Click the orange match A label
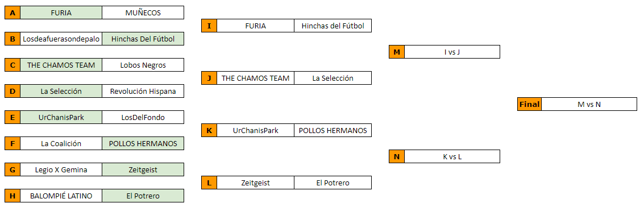 tap(13, 13)
